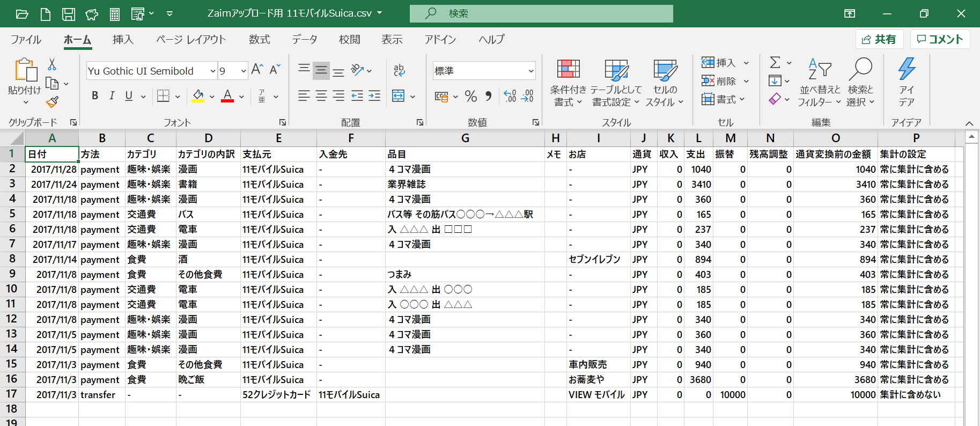
Task: Apply comma style format
Action: 488,96
